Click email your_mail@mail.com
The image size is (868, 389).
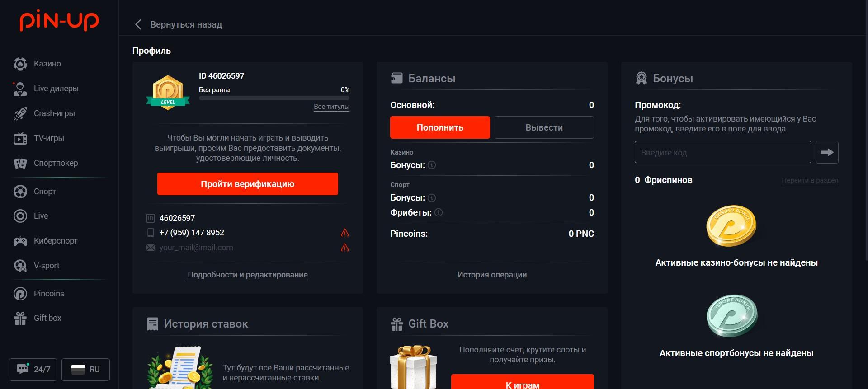pyautogui.click(x=196, y=248)
